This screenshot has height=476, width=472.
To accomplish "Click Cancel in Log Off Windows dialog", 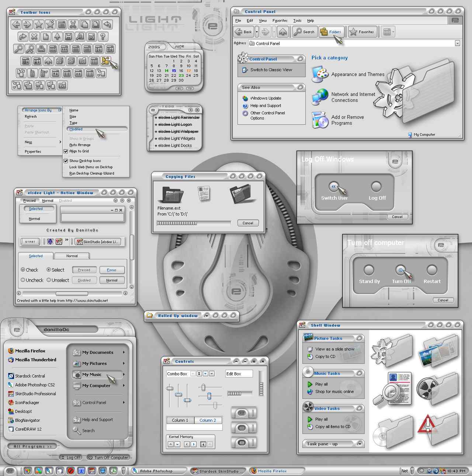I will coord(397,217).
